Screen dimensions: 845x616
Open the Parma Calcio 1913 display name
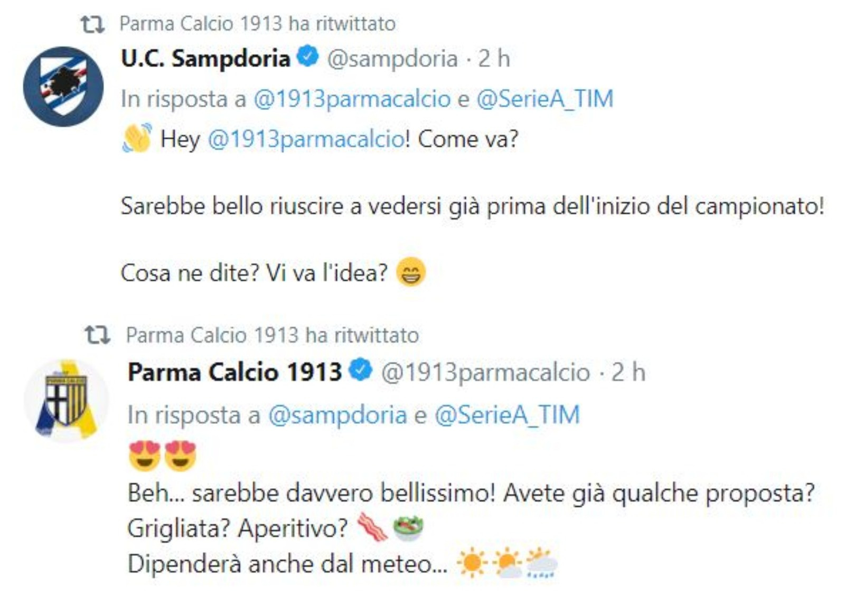[x=235, y=372]
